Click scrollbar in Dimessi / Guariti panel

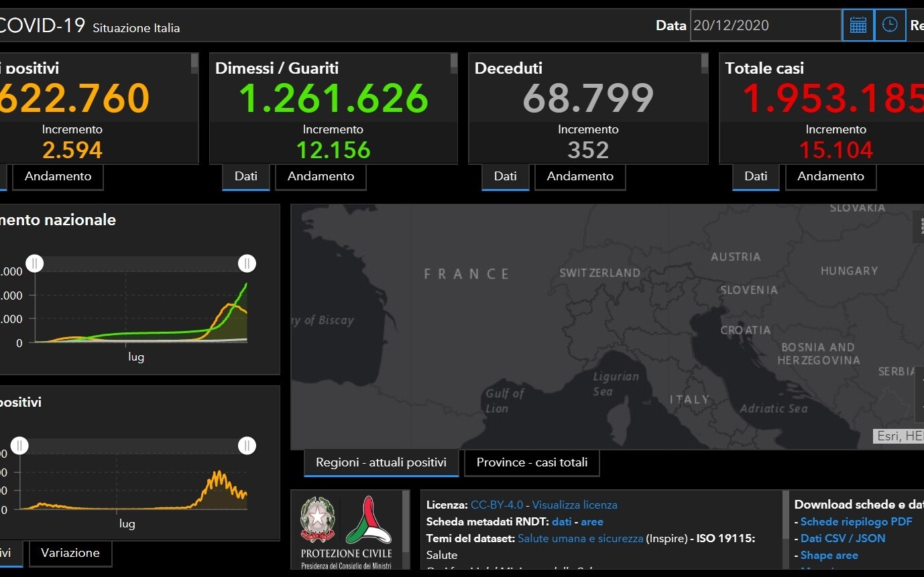(454, 64)
